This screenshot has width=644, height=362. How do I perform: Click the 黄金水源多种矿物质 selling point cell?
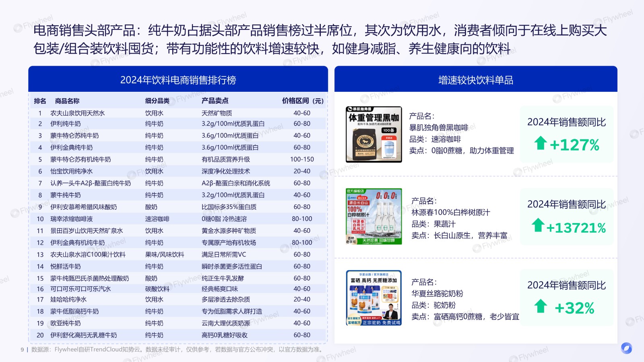pos(229,231)
